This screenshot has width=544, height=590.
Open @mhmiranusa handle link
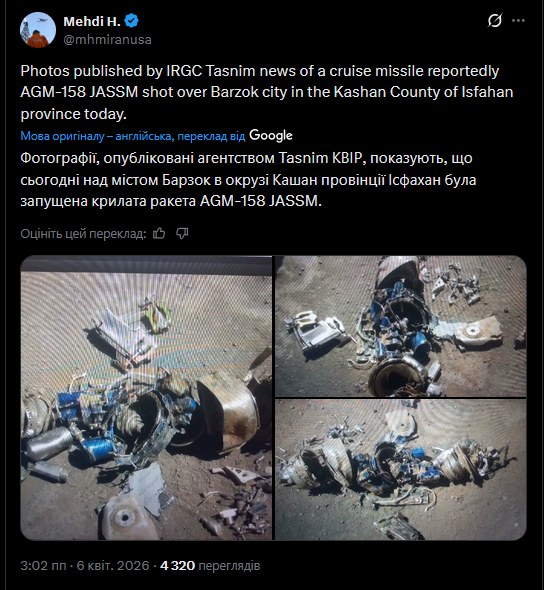point(108,40)
